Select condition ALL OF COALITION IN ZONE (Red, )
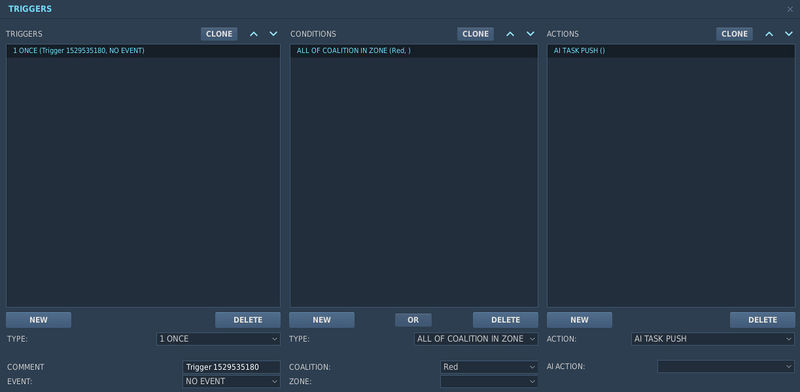Viewport: 800px width, 392px height. (414, 51)
